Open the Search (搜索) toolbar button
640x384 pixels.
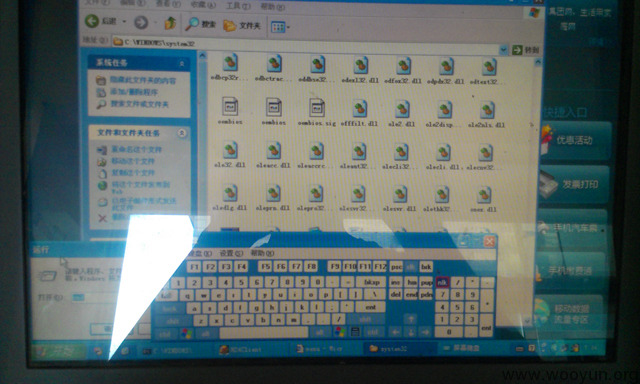click(x=200, y=24)
